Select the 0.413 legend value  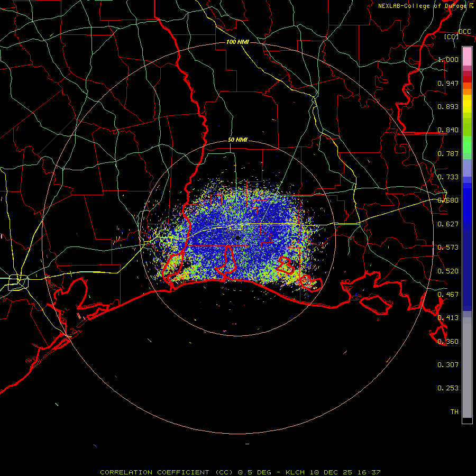448,318
